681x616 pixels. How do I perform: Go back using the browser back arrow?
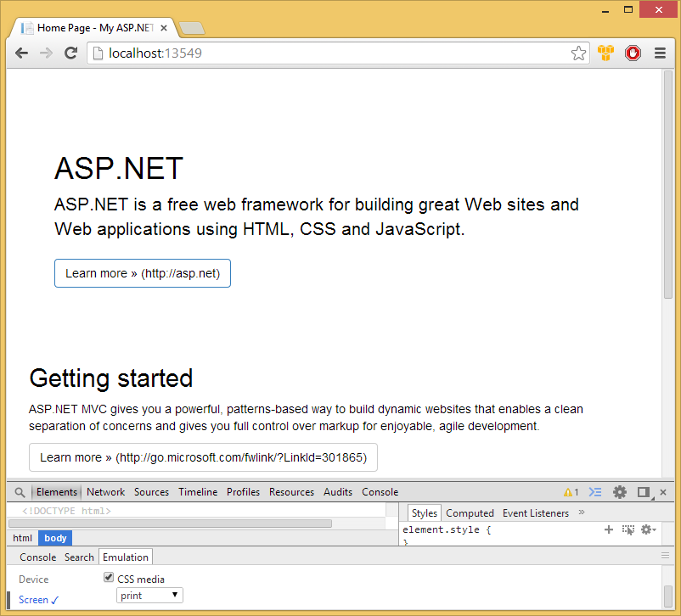[21, 53]
